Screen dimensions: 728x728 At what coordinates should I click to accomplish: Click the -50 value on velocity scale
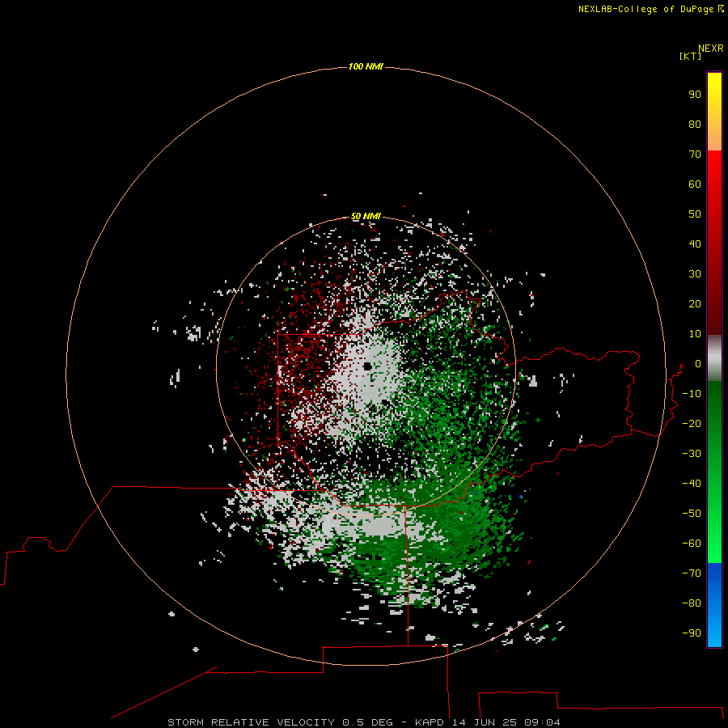point(692,513)
